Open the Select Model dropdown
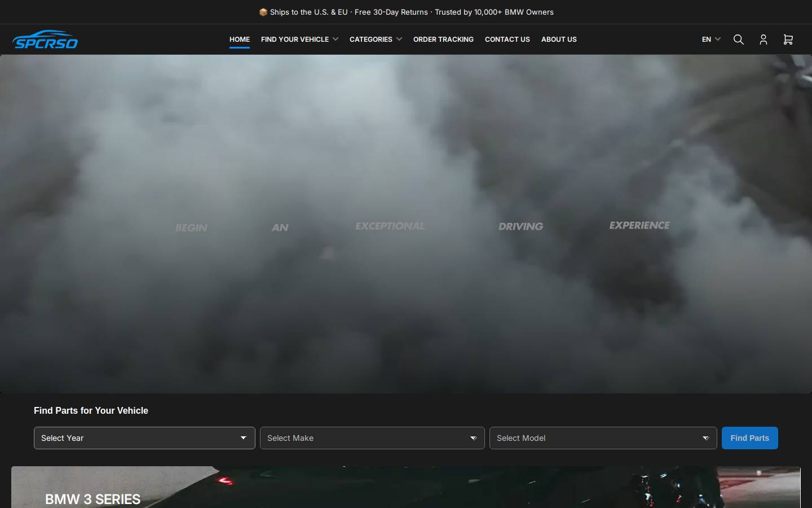The image size is (812, 508). [603, 438]
